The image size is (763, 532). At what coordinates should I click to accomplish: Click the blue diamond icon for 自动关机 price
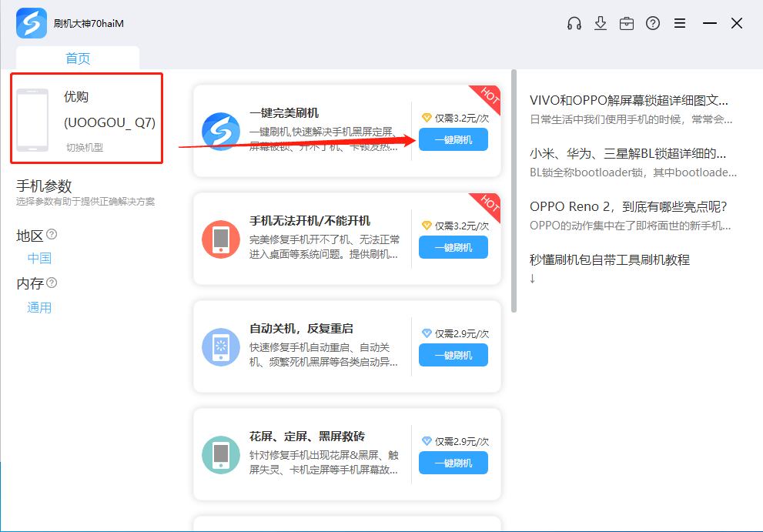[427, 333]
